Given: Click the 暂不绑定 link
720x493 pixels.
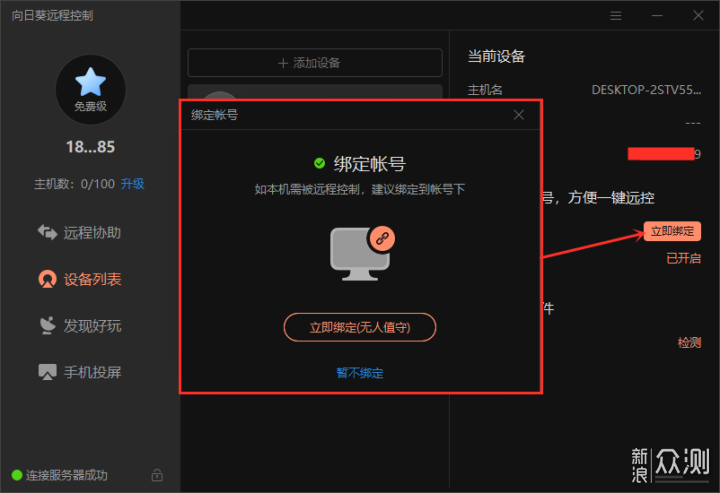Looking at the screenshot, I should coord(360,373).
